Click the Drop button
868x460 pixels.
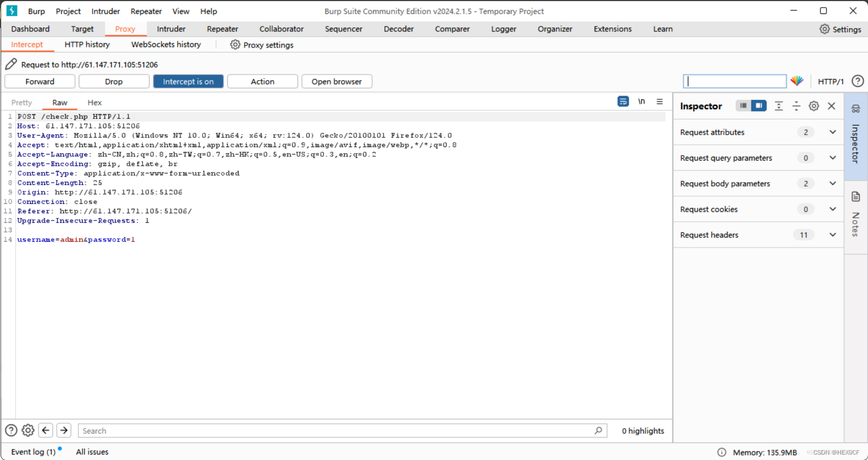click(x=114, y=82)
